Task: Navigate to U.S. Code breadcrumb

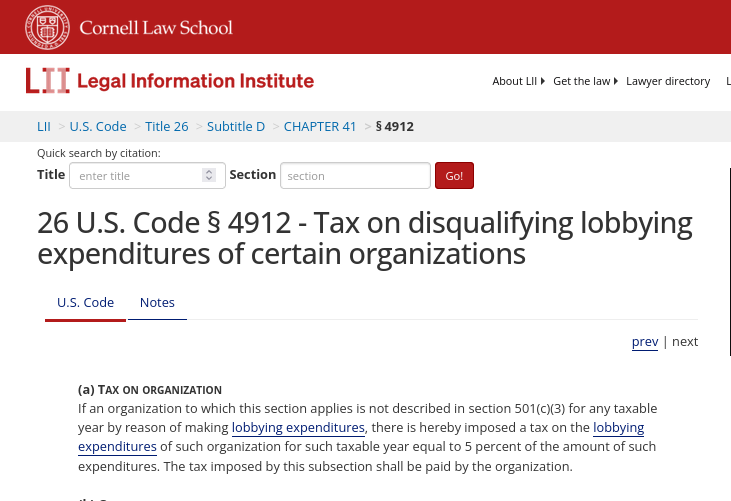Action: tap(98, 126)
